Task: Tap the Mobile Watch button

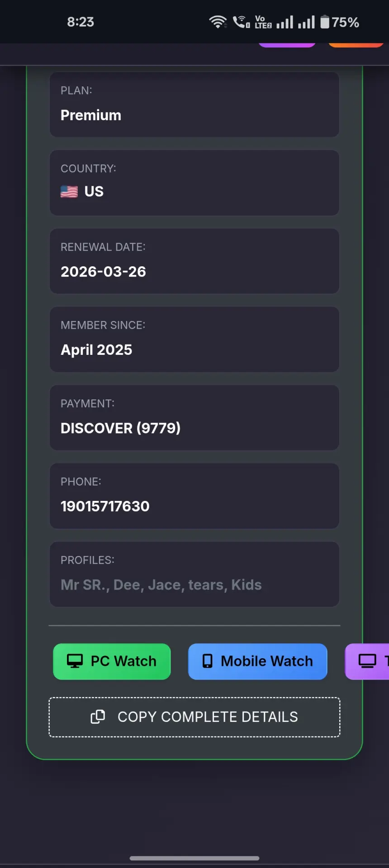Action: [257, 661]
